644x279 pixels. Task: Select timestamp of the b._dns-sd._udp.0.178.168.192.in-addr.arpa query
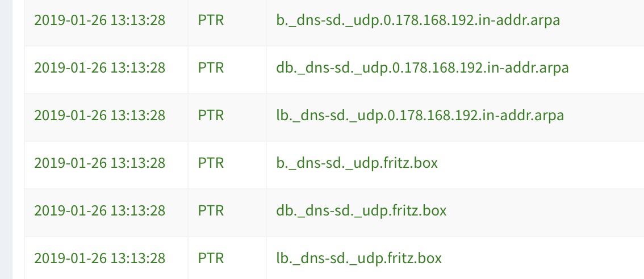coord(100,20)
